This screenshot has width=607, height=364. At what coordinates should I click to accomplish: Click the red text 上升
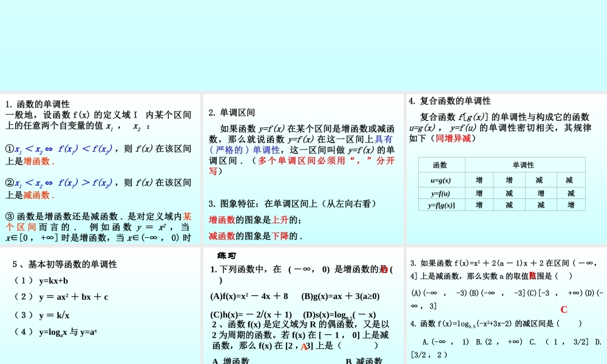pos(280,220)
